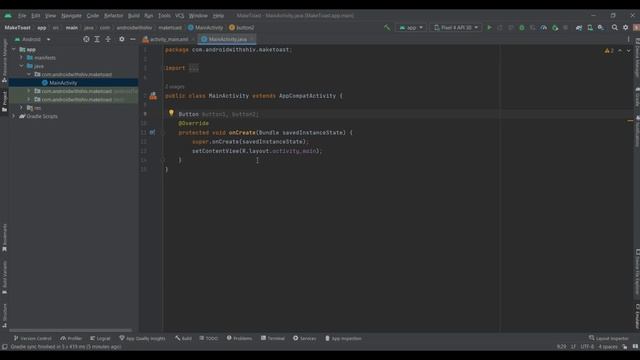Expand the manifests folder
Image resolution: width=640 pixels, height=360 pixels.
[21, 58]
